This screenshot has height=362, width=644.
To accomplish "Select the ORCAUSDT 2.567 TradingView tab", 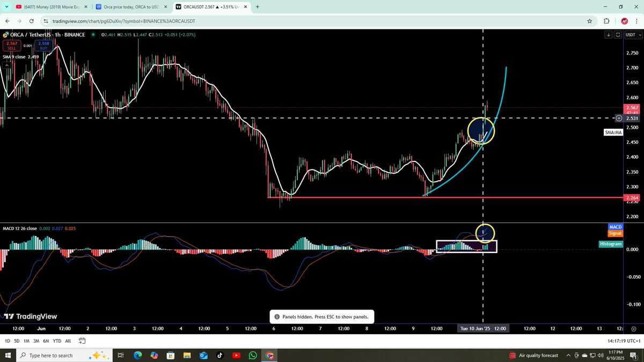I will tap(212, 7).
